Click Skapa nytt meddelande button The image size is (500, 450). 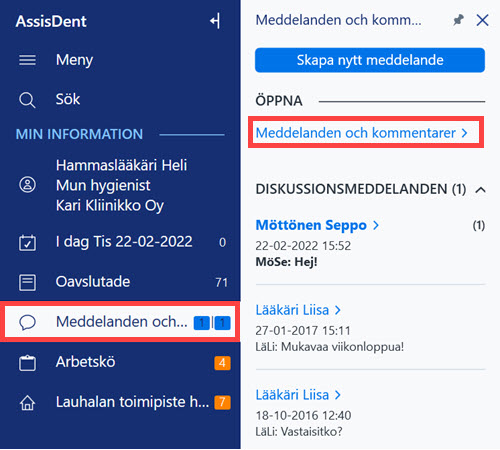tap(370, 60)
